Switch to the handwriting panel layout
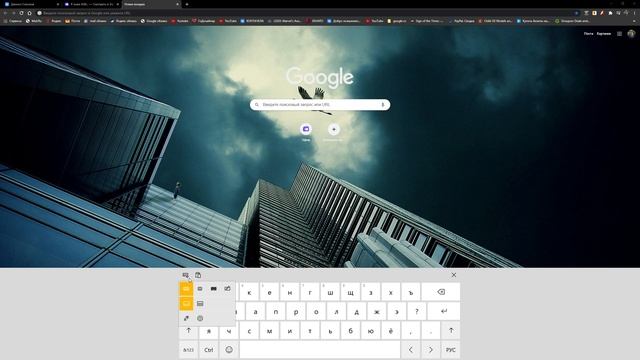The width and height of the screenshot is (640, 360). tap(227, 289)
